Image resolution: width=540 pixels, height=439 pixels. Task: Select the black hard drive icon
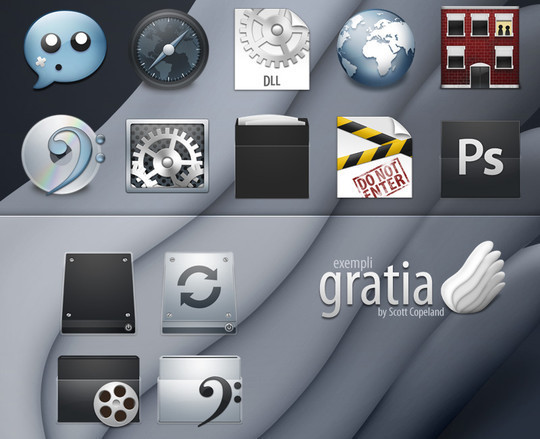[x=98, y=293]
